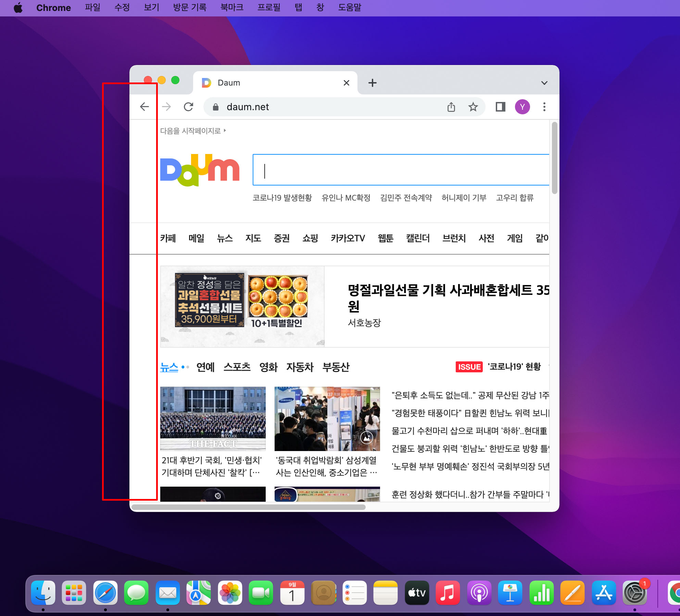Click the forward navigation arrow
This screenshot has width=680, height=616.
point(166,106)
